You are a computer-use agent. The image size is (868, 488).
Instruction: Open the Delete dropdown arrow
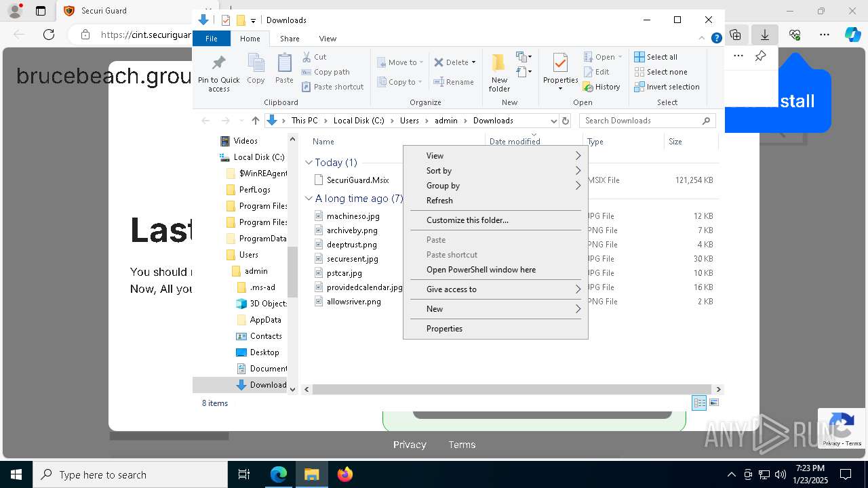coord(473,62)
